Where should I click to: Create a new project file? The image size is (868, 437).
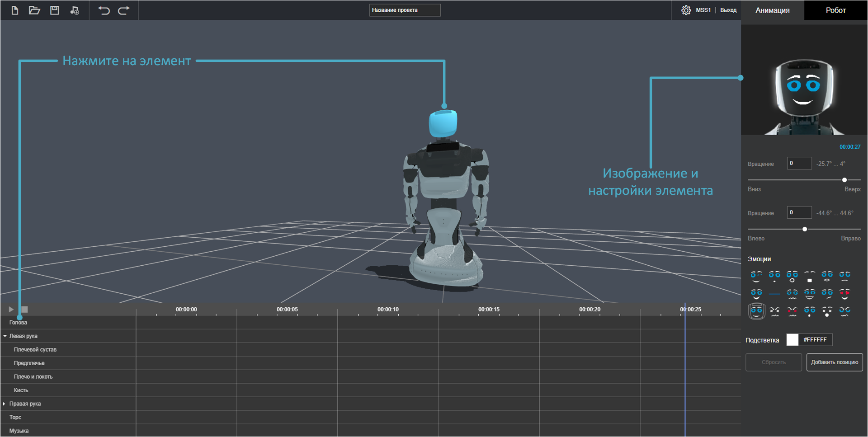pos(15,10)
